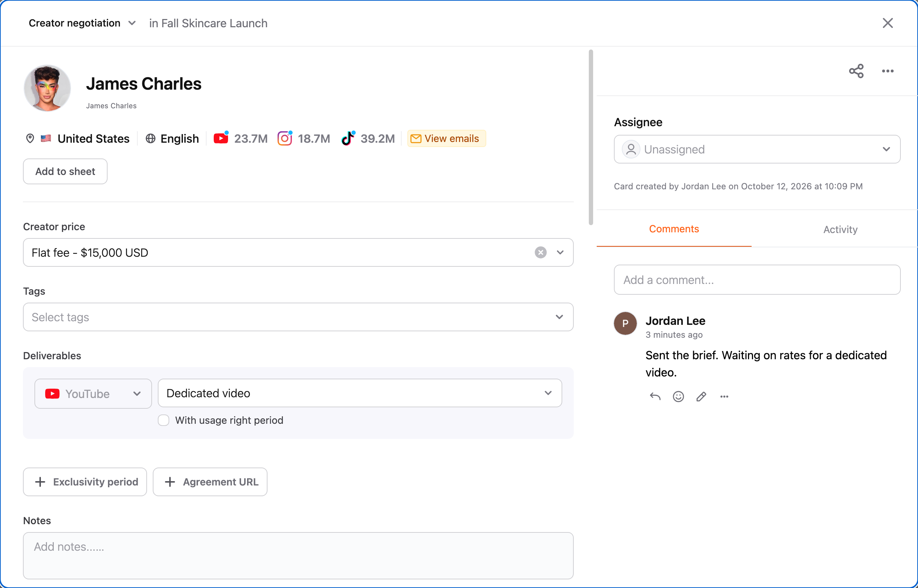Reply to Jordan Lee's comment

pos(655,396)
